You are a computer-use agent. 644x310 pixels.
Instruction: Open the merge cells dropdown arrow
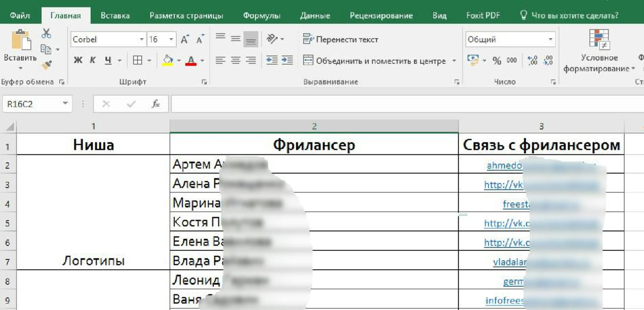454,61
